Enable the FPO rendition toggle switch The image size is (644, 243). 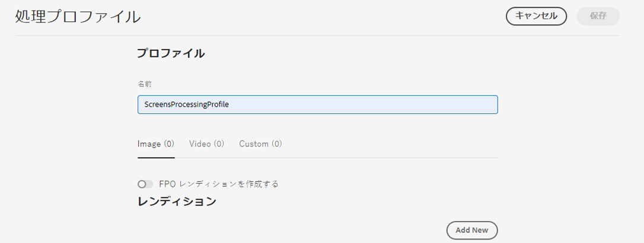click(x=145, y=184)
